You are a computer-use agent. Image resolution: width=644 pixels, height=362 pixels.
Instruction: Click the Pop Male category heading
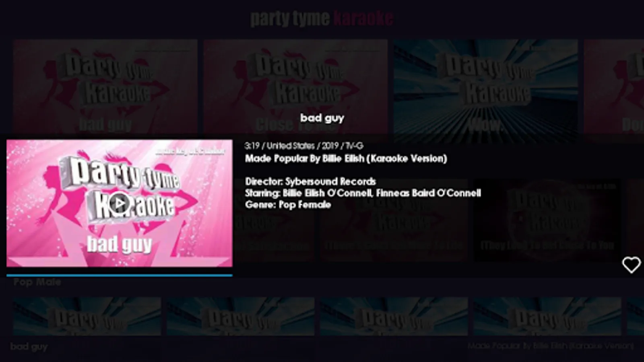click(37, 282)
